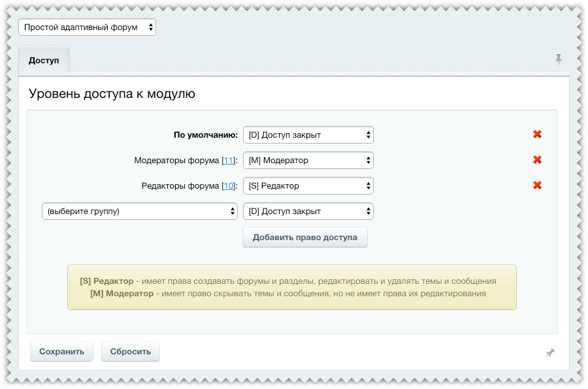Switch to the «Доступ» tab
Screen dimensions: 588x389
click(x=44, y=59)
